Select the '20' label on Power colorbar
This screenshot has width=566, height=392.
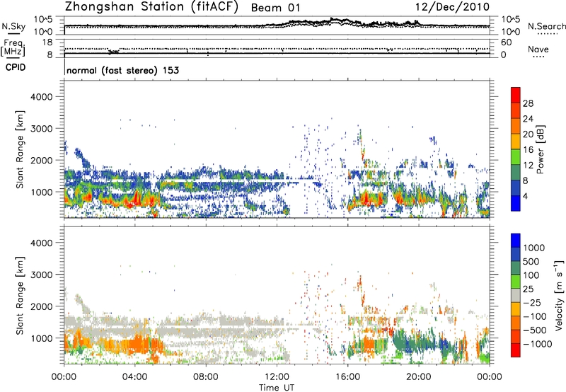(528, 134)
